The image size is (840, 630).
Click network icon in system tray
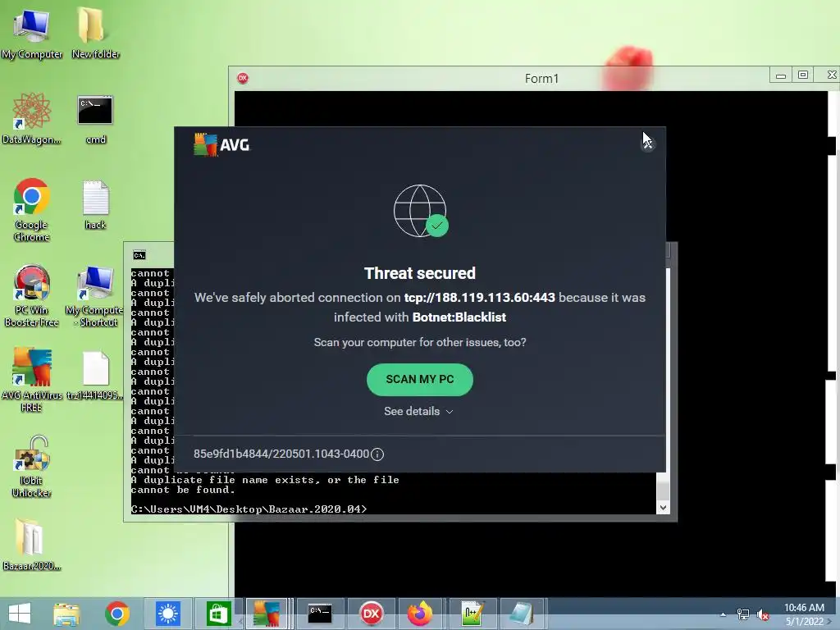point(742,614)
